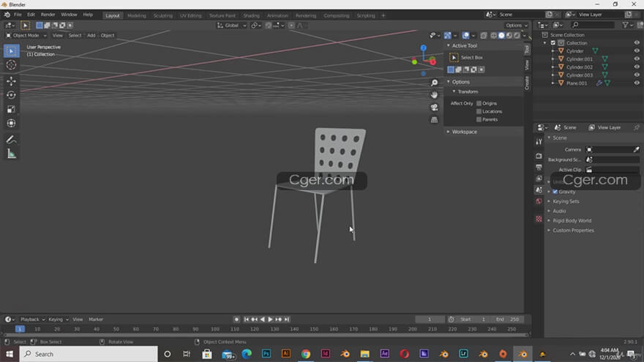Switch to the Sculpting workspace tab
The height and width of the screenshot is (362, 644).
[162, 15]
